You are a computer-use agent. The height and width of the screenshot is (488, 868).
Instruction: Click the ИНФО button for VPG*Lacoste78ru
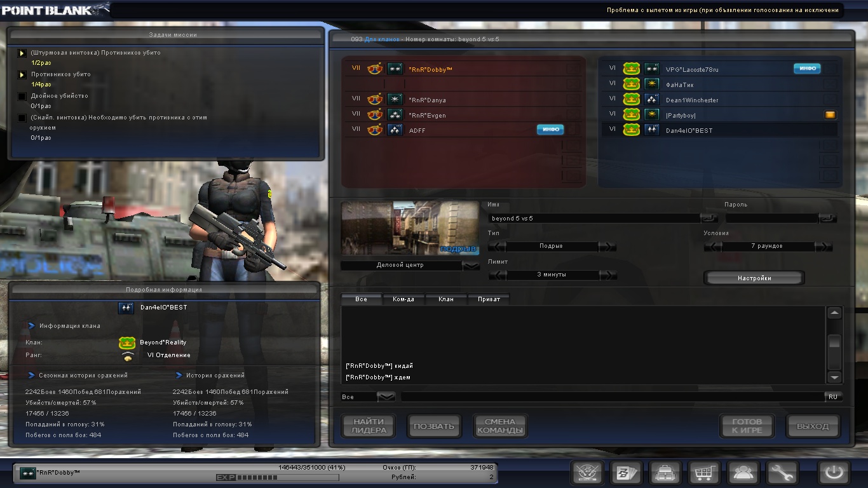807,69
